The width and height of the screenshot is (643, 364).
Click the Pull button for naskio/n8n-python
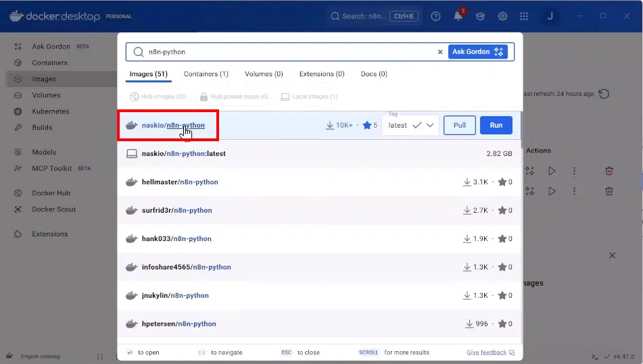coord(459,126)
